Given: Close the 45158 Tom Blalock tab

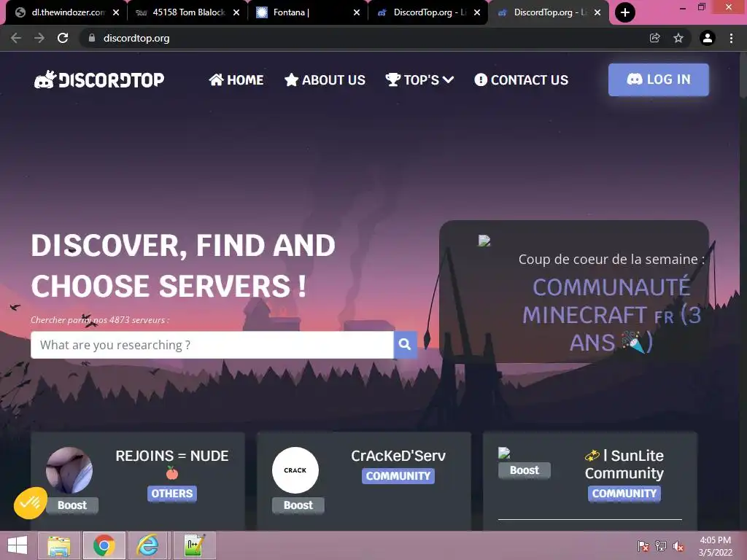Looking at the screenshot, I should (x=236, y=12).
